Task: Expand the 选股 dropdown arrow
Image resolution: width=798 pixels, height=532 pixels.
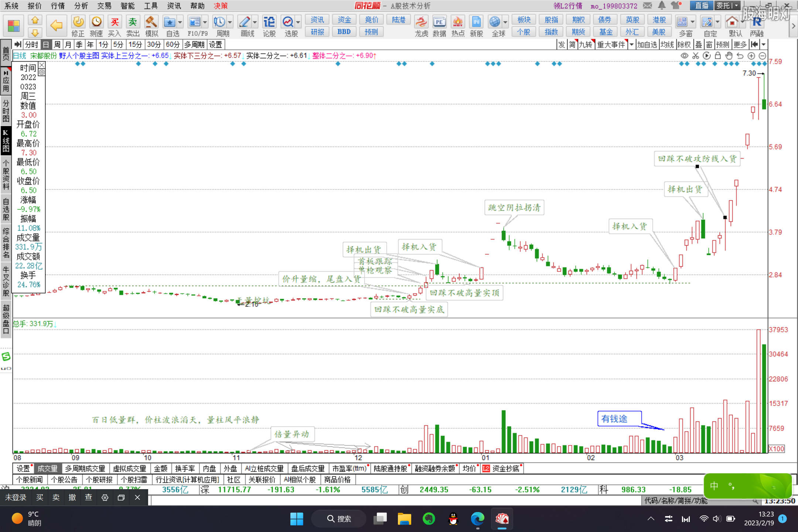Action: point(298,22)
